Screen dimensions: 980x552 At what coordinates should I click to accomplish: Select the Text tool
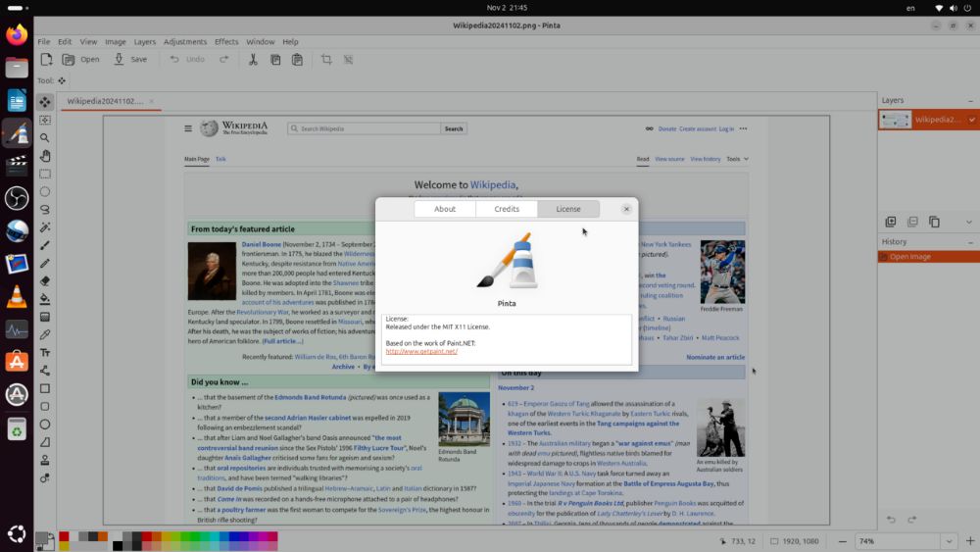(45, 353)
